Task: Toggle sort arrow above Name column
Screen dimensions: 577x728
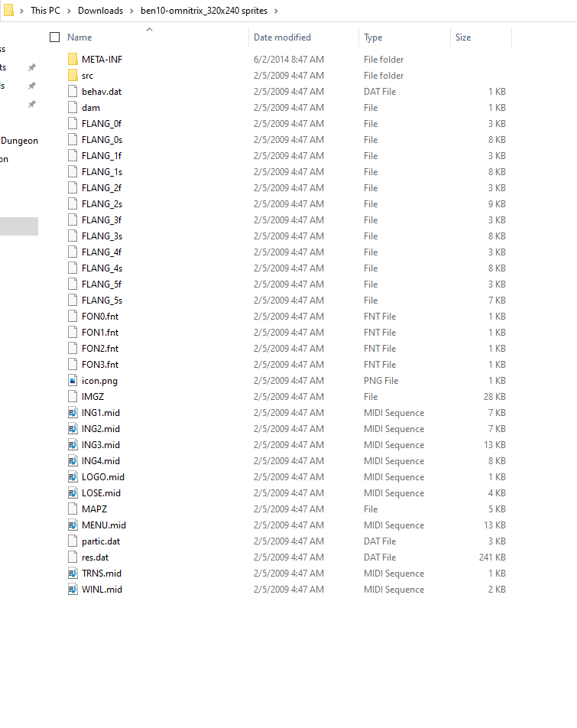Action: [149, 29]
